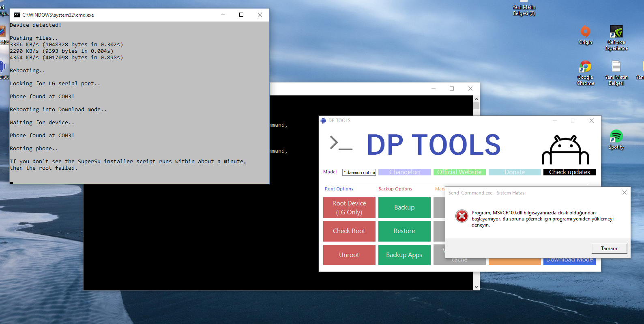Screen dimensions: 644x324
Task: Click the Donate button
Action: point(515,172)
